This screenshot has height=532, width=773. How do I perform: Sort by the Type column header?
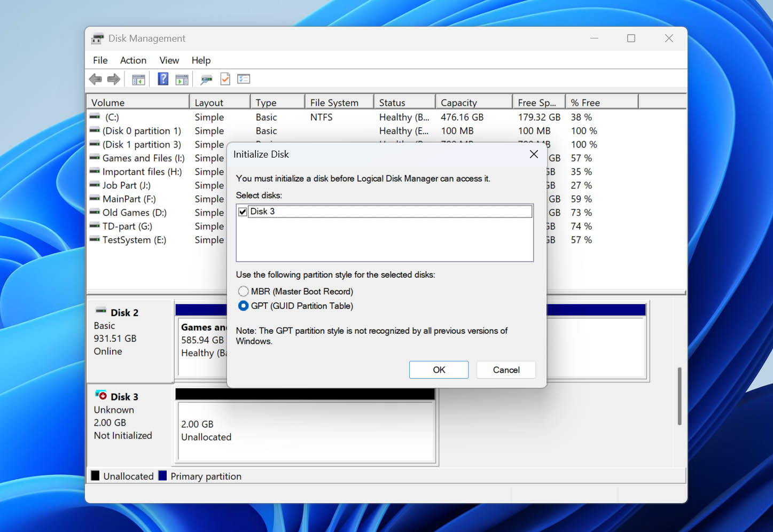(277, 102)
